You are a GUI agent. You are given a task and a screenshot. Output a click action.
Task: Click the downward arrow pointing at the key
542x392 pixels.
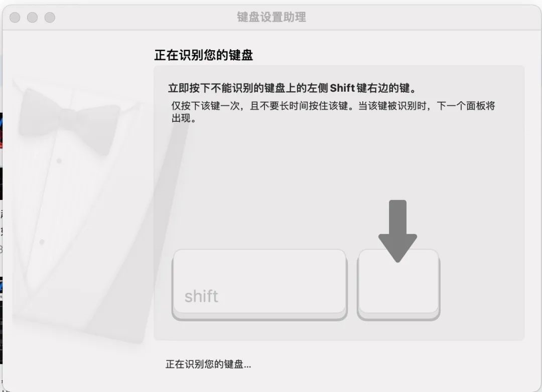pyautogui.click(x=397, y=231)
